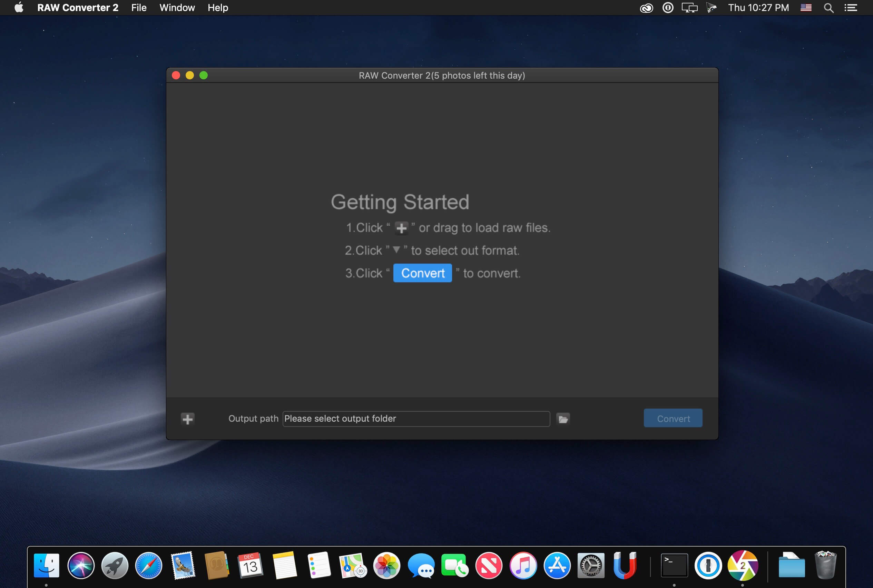Open the RAW Converter 2 app menu
The height and width of the screenshot is (588, 873).
[x=78, y=8]
